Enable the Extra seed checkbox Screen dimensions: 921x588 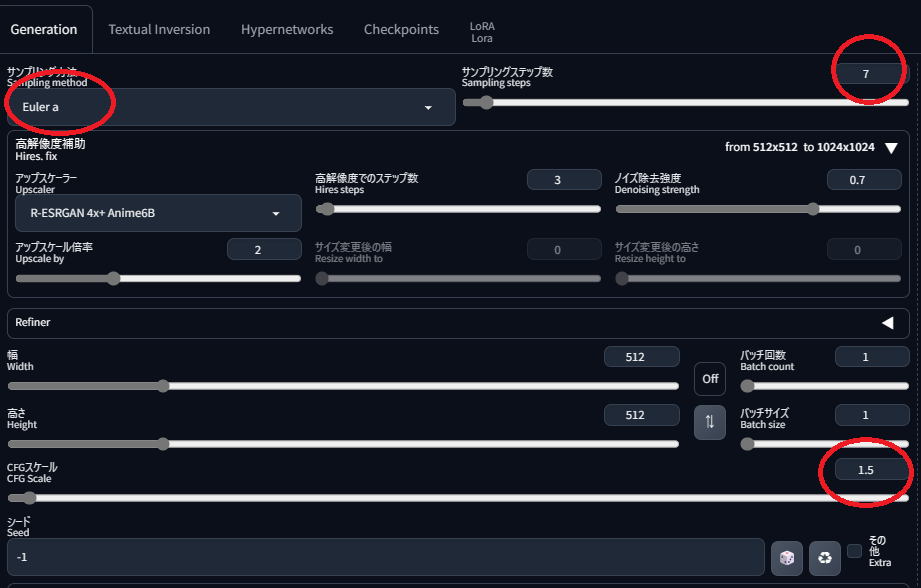coord(854,551)
